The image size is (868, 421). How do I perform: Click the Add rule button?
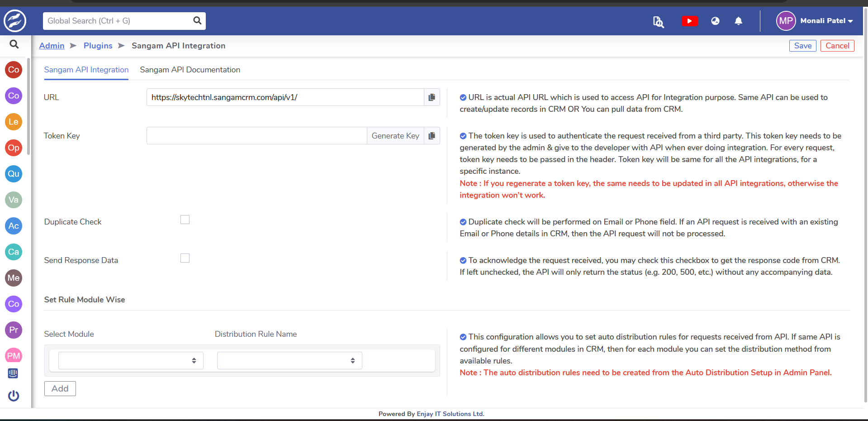(60, 389)
